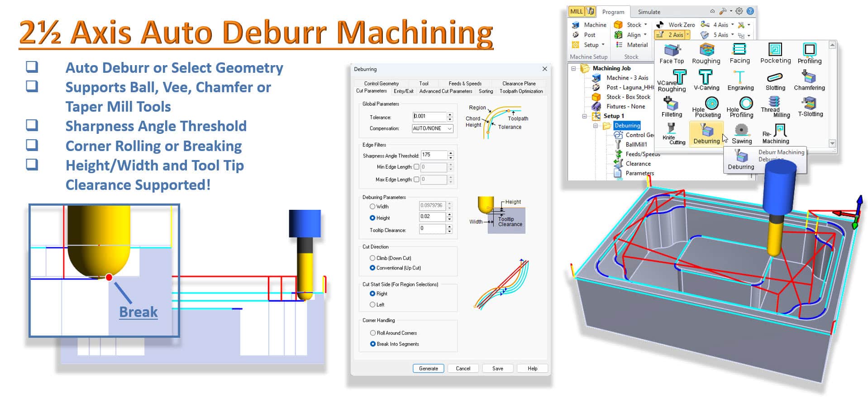
Task: Open the Chamfering operation
Action: pos(809,80)
